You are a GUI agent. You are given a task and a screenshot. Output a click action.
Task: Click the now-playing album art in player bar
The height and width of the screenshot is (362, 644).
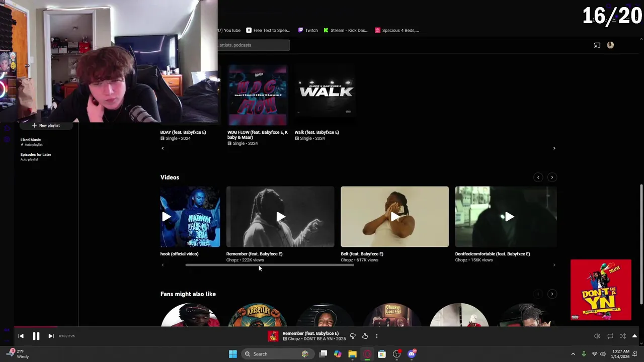[273, 336]
